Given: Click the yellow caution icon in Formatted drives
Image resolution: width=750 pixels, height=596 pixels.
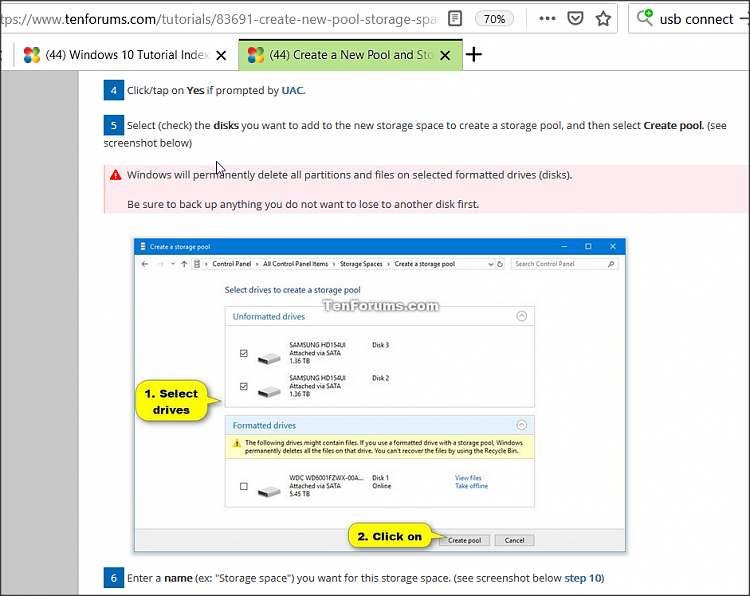Looking at the screenshot, I should (x=237, y=443).
